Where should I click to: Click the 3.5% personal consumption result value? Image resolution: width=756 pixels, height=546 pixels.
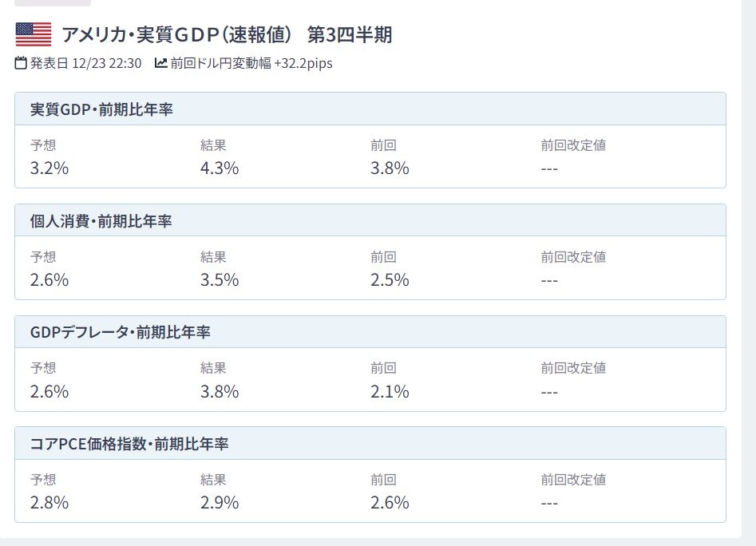tap(220, 280)
